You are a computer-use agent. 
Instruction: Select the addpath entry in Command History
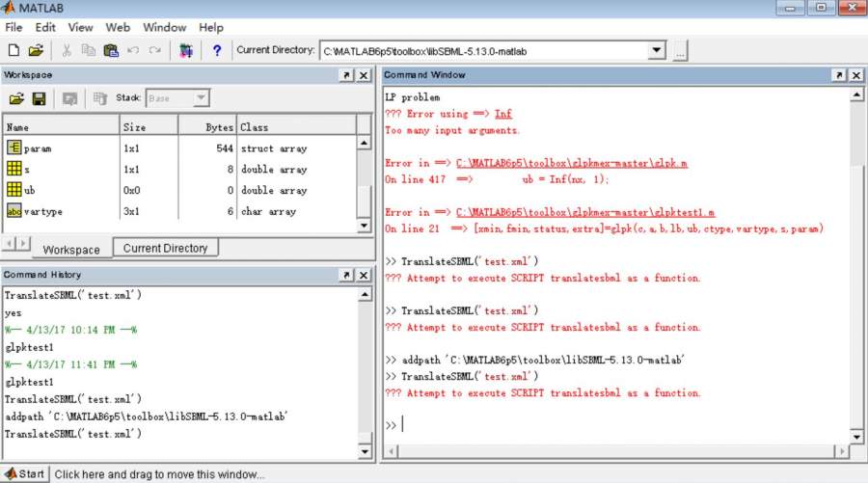[x=147, y=416]
